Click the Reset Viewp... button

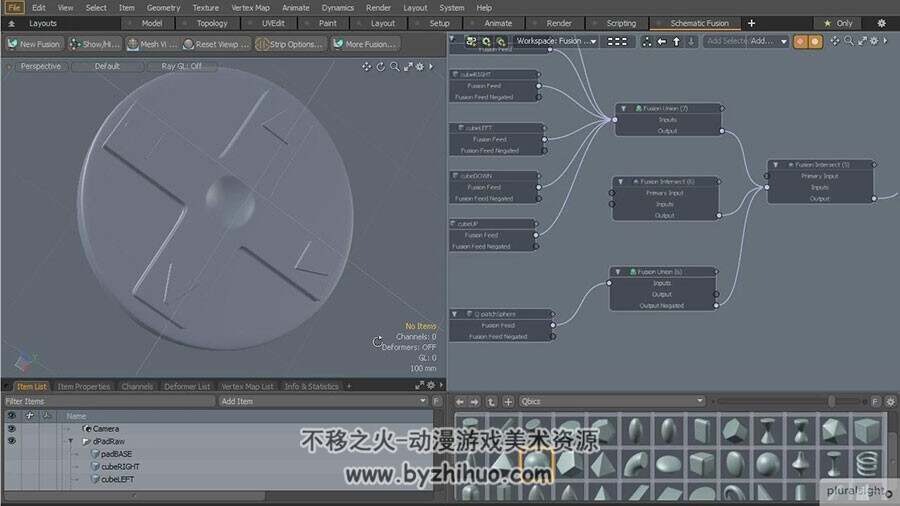click(216, 44)
